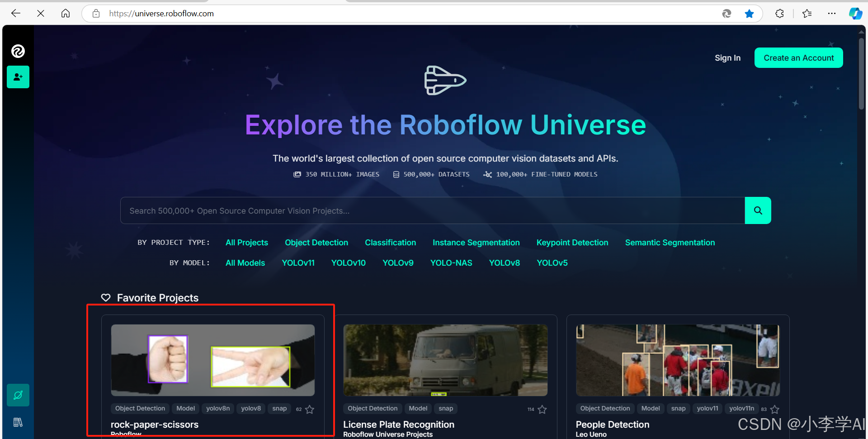Select the YOLOv10 model filter
868x439 pixels.
pos(348,263)
